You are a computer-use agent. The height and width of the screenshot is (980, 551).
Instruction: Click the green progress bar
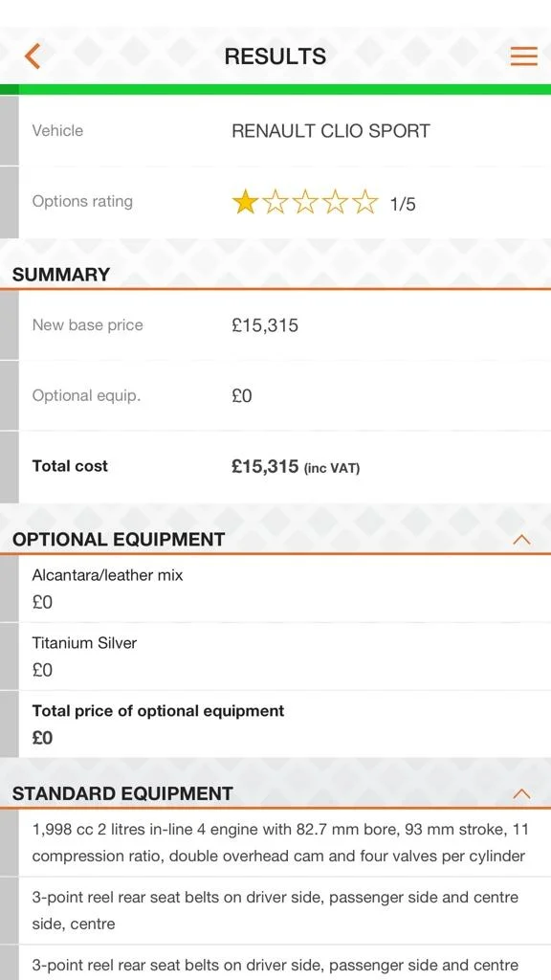[x=275, y=89]
